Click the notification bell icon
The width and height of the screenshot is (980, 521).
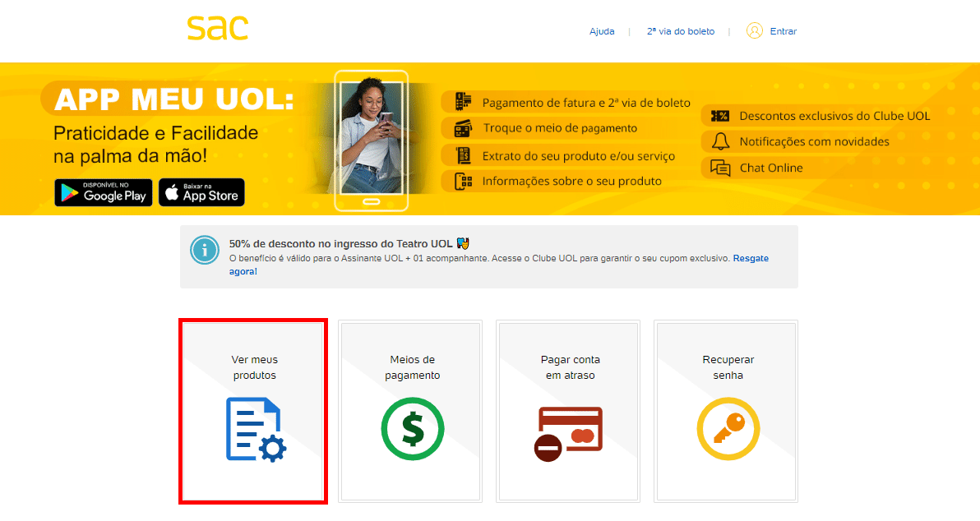pos(721,141)
